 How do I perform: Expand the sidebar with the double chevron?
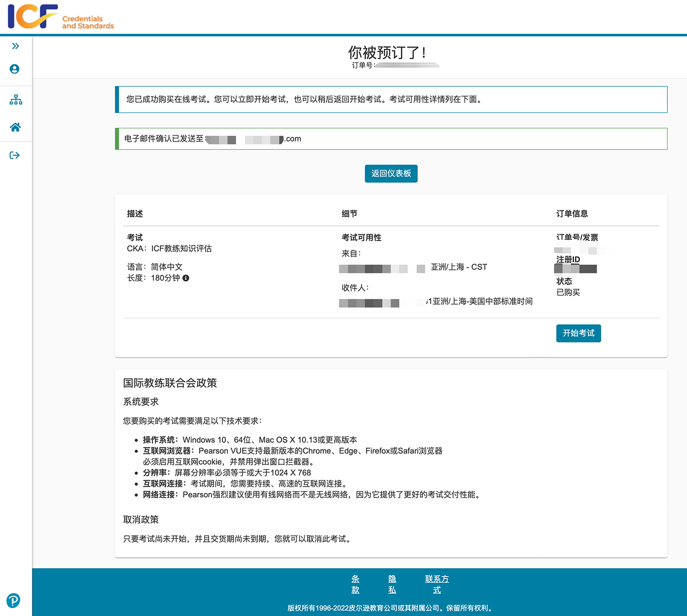pos(15,46)
